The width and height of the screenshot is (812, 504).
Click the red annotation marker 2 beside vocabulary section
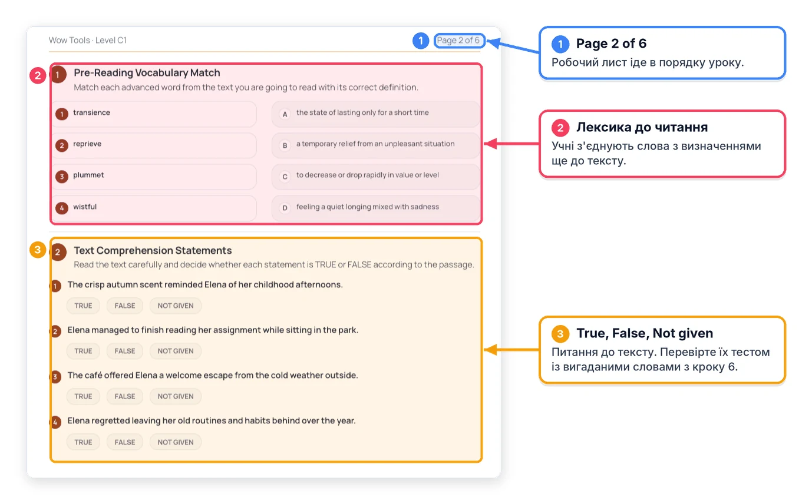coord(38,75)
